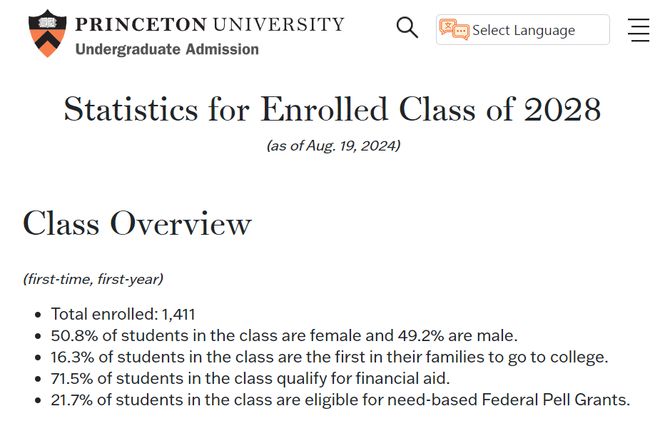Image resolution: width=660 pixels, height=421 pixels.
Task: Click the Princeton orange shield logo
Action: tap(47, 33)
